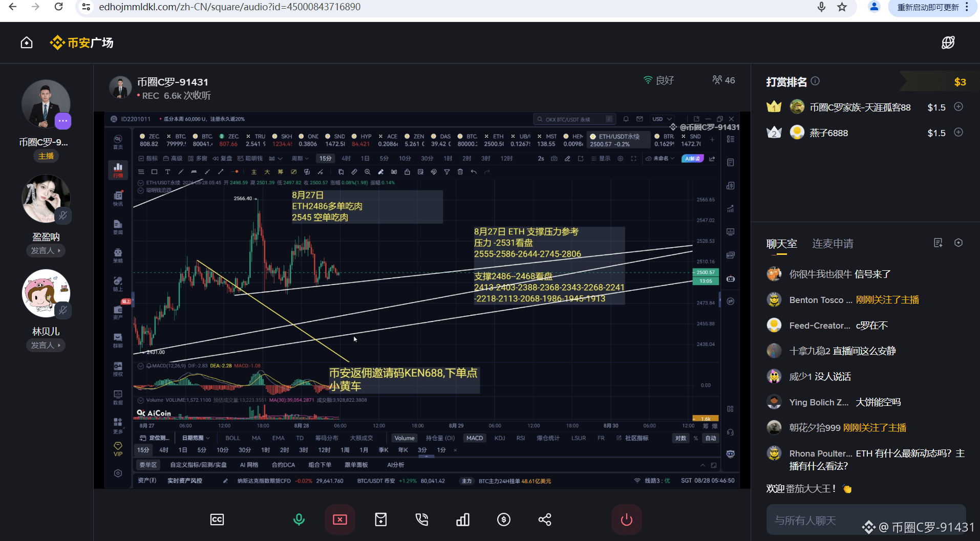Screen dimensions: 980x541
Task: Click 威少1 avatar in chat
Action: (x=774, y=376)
